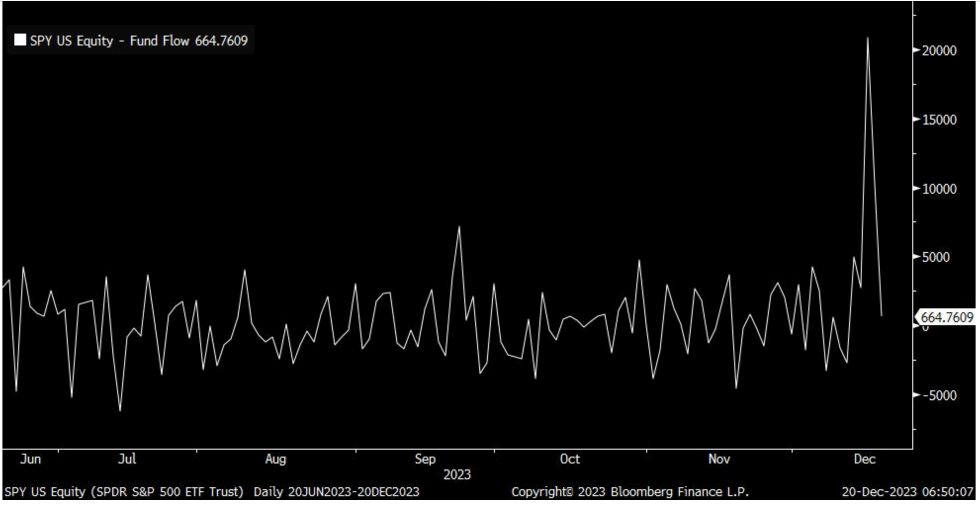Click the December fund flow spike peak
This screenshot has height=506, width=980.
coord(868,38)
